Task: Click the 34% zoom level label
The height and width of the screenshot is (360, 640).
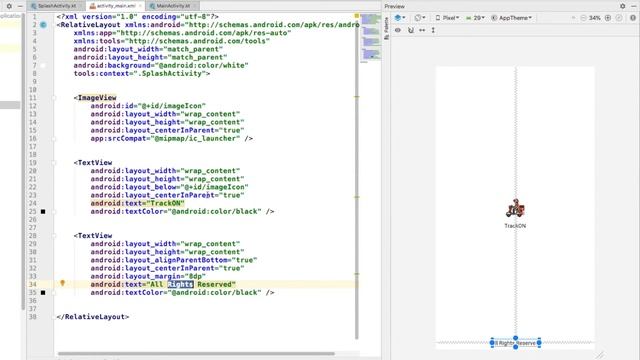Action: 595,18
